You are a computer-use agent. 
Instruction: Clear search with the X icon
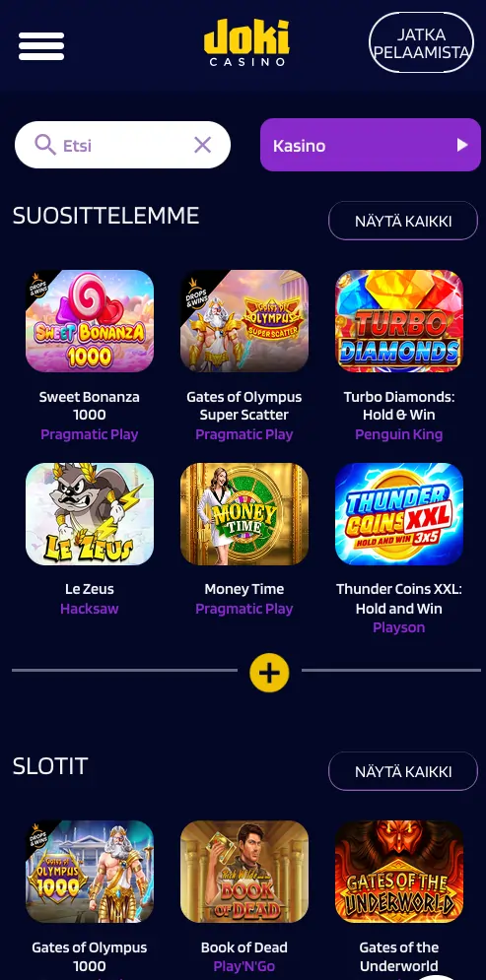pos(203,146)
